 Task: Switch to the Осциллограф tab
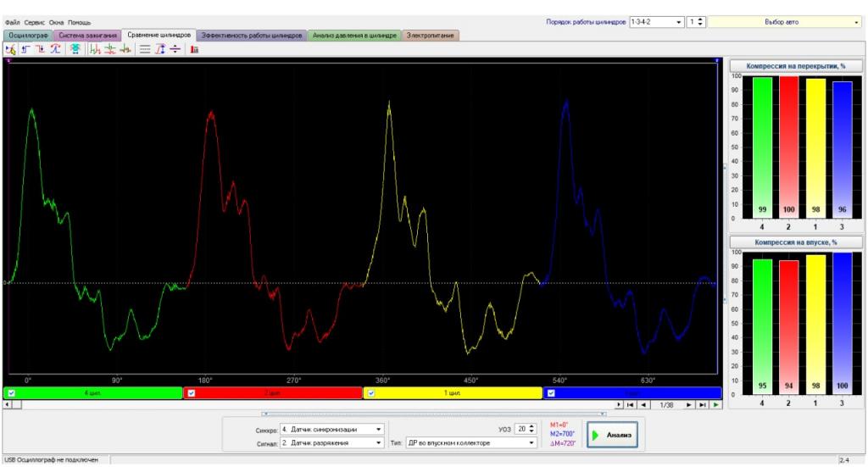click(28, 36)
